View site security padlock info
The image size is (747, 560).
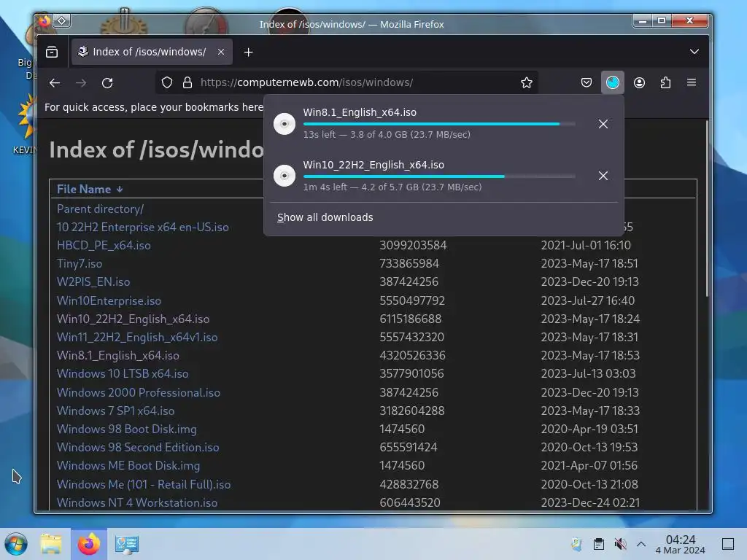pyautogui.click(x=187, y=82)
